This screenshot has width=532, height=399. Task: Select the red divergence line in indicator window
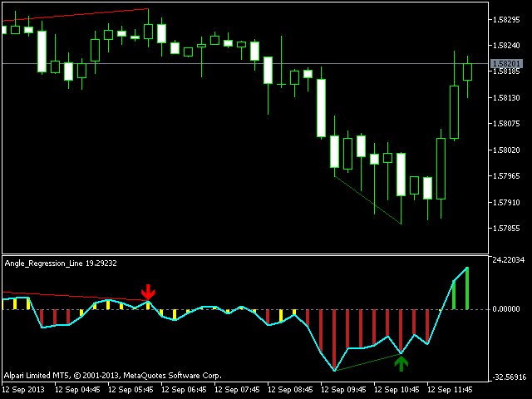pyautogui.click(x=76, y=296)
